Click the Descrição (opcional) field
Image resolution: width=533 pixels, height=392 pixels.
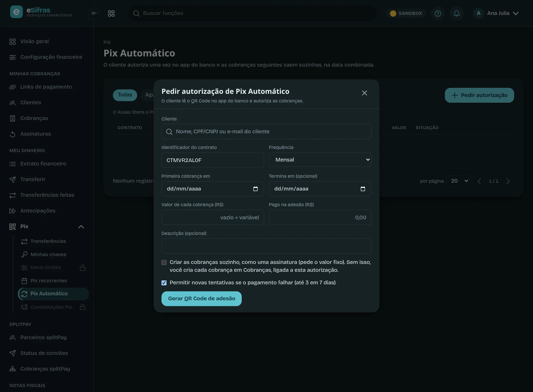[266, 246]
